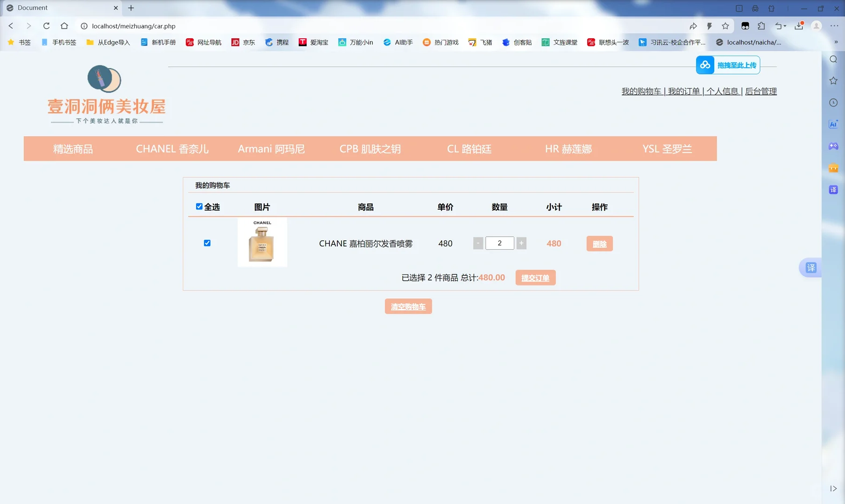
Task: Uncheck the CHANE product row checkbox
Action: [207, 243]
